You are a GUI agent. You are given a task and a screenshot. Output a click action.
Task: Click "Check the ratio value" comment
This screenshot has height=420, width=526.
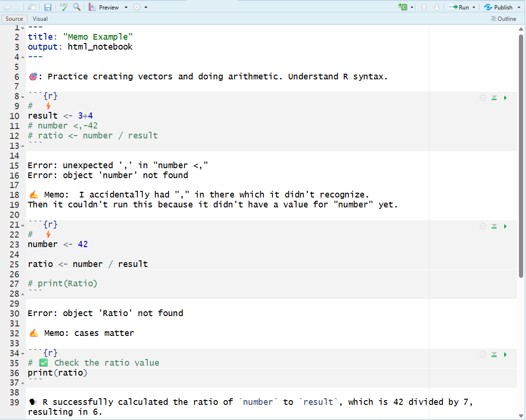[x=107, y=363]
